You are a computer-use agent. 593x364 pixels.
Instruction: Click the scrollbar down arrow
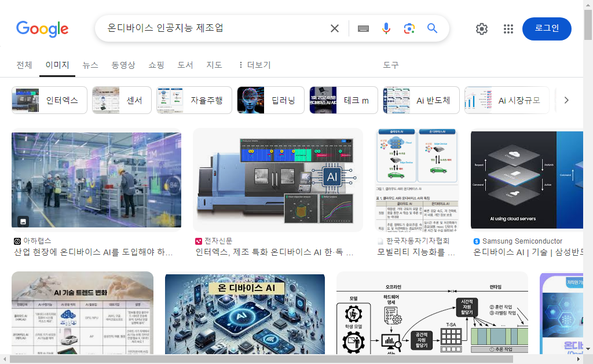coord(588,348)
